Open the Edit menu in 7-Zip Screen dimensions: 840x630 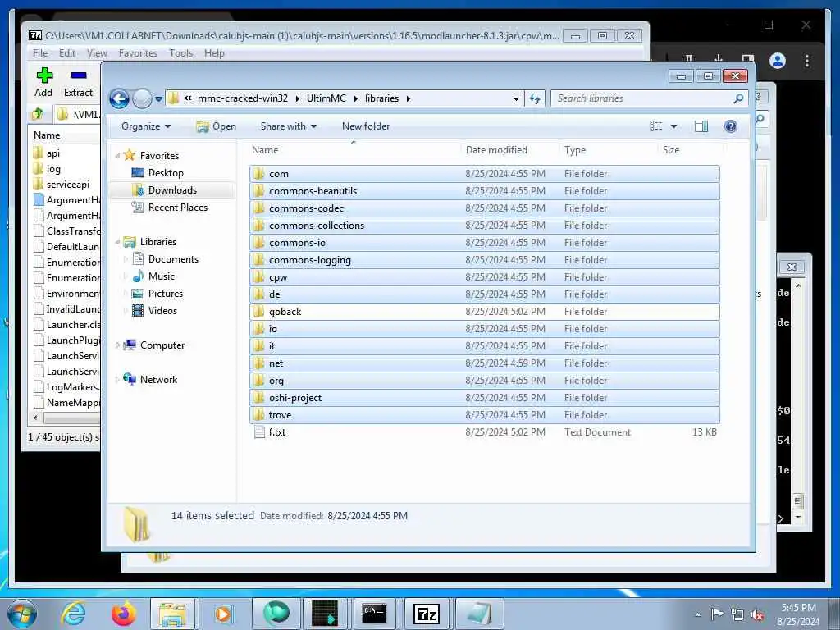click(x=67, y=53)
